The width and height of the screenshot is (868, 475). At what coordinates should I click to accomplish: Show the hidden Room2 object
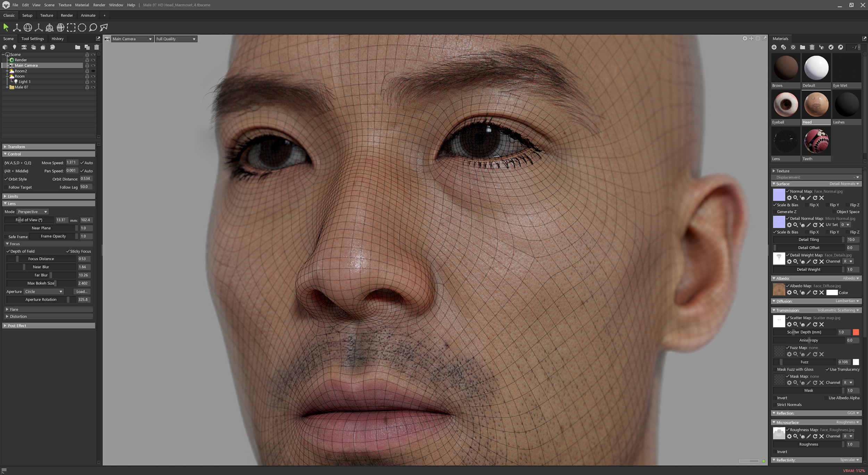[x=93, y=71]
